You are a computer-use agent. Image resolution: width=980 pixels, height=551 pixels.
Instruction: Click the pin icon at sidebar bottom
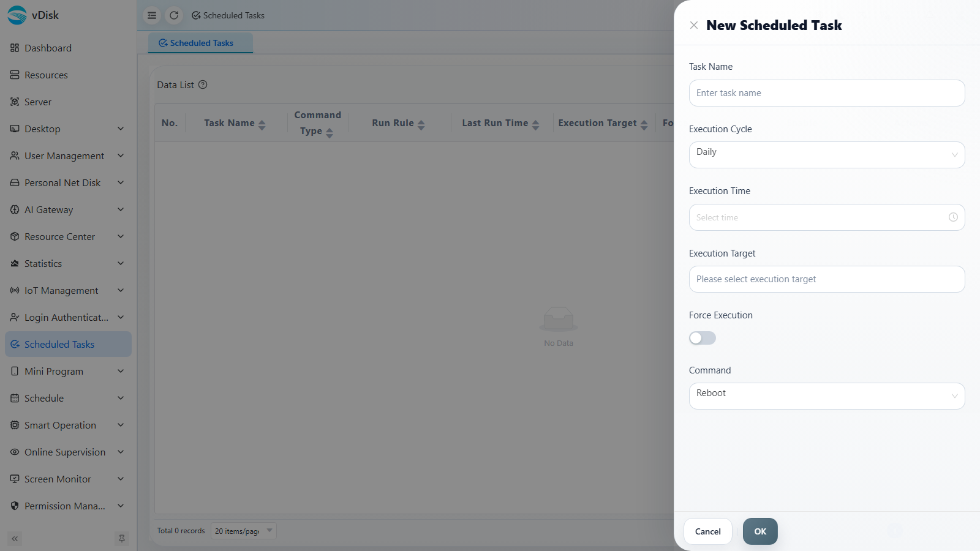point(122,539)
